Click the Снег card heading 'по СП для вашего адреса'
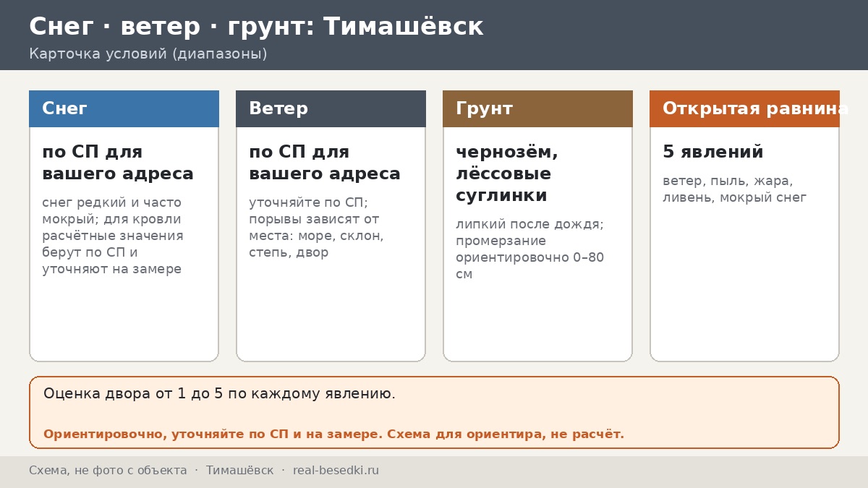The height and width of the screenshot is (488, 868). coord(118,163)
